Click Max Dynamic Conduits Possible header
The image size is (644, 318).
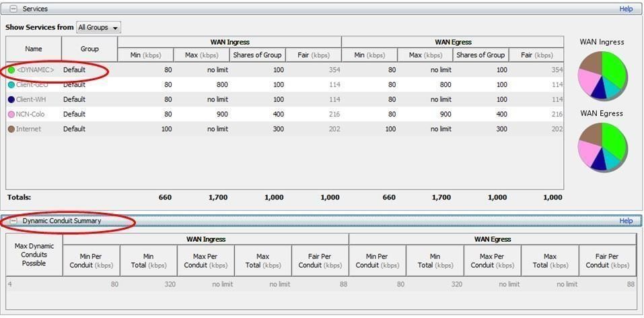pos(34,255)
